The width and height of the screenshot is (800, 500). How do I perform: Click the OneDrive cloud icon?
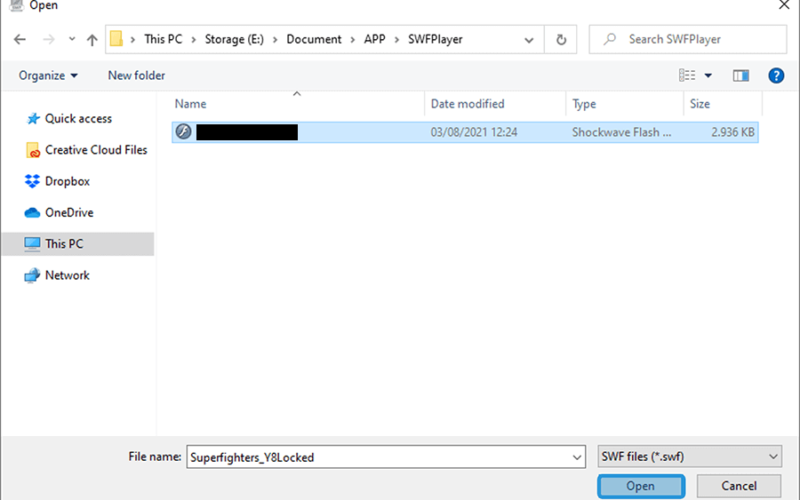(32, 213)
